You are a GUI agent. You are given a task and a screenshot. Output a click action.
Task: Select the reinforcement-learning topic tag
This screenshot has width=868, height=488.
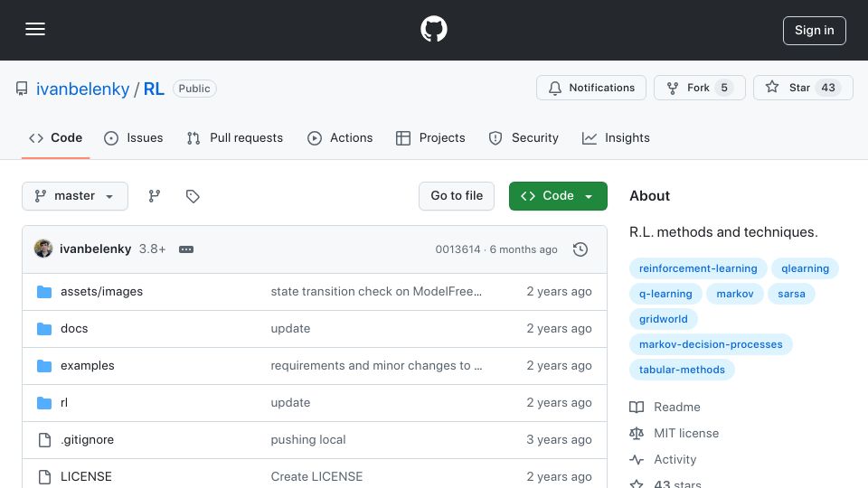click(x=698, y=268)
